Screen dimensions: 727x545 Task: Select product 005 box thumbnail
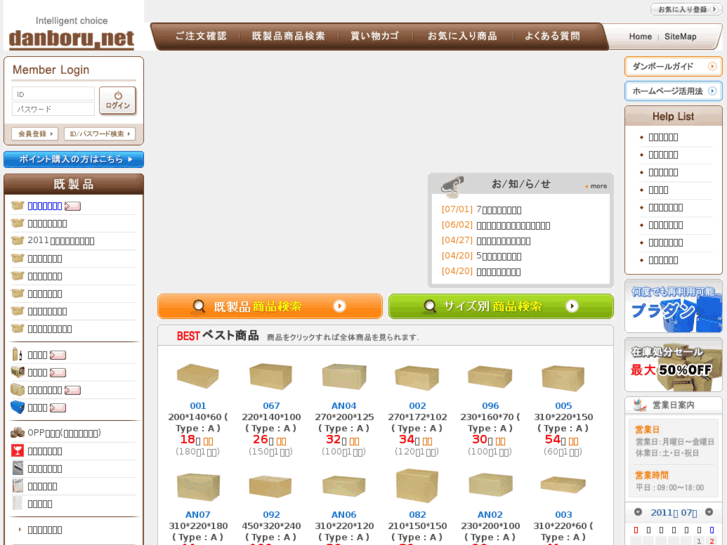point(563,377)
